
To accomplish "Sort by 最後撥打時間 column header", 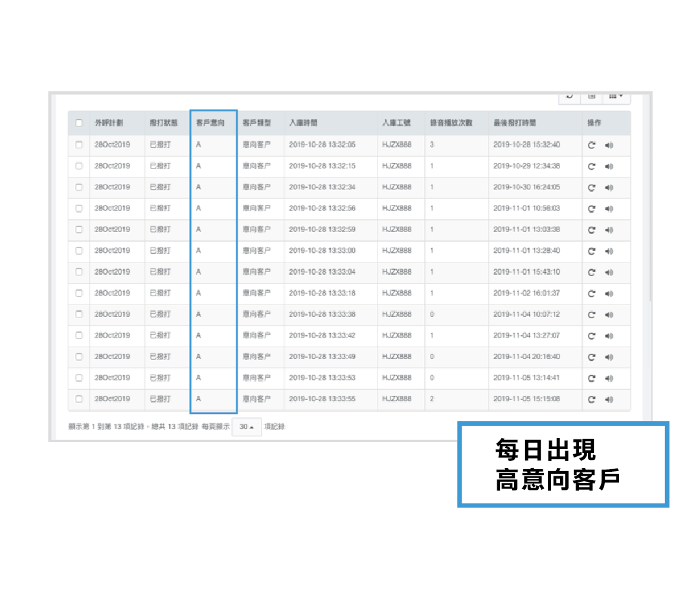I will click(514, 123).
